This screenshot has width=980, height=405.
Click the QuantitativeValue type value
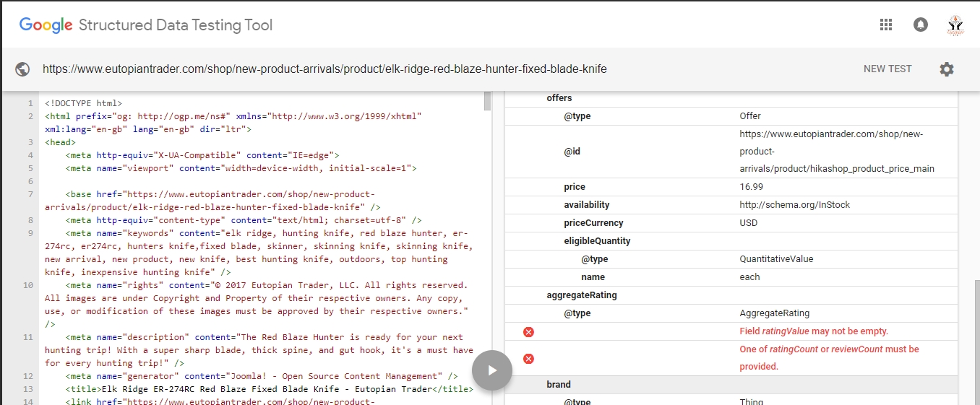(x=776, y=259)
